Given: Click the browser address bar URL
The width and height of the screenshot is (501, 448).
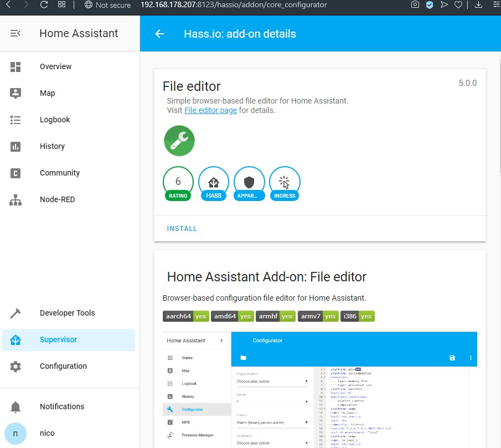Looking at the screenshot, I should click(x=233, y=5).
